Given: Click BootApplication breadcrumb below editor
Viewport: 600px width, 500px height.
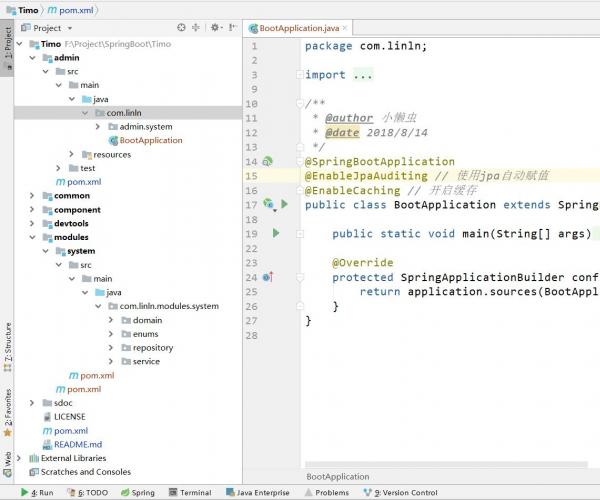Looking at the screenshot, I should coord(338,477).
